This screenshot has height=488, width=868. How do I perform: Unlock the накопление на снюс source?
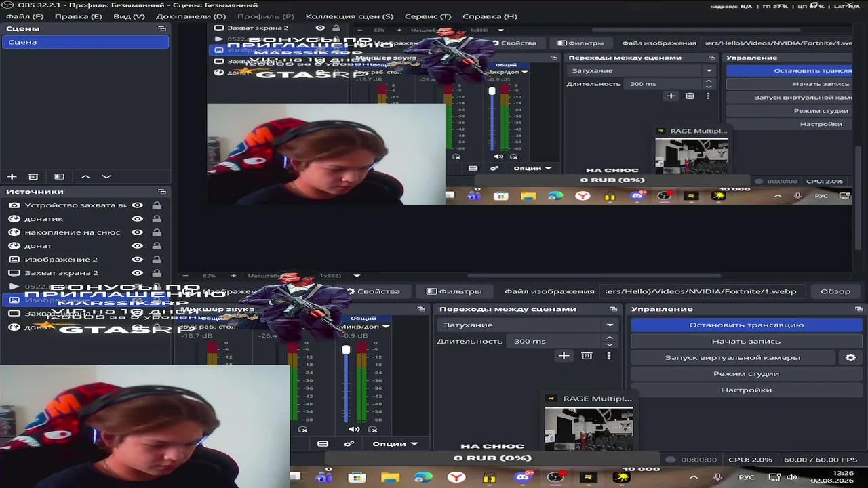coord(157,232)
